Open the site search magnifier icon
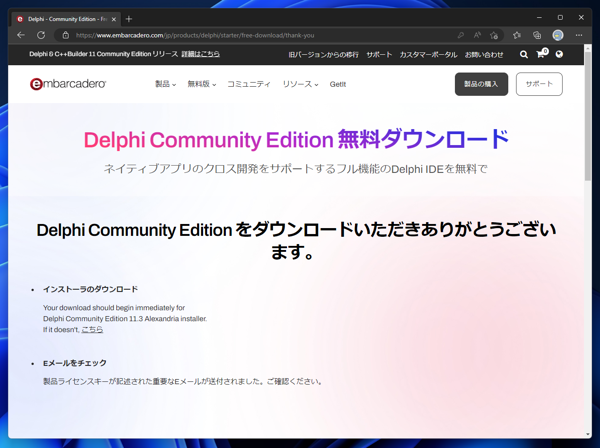This screenshot has height=448, width=600. click(x=524, y=54)
